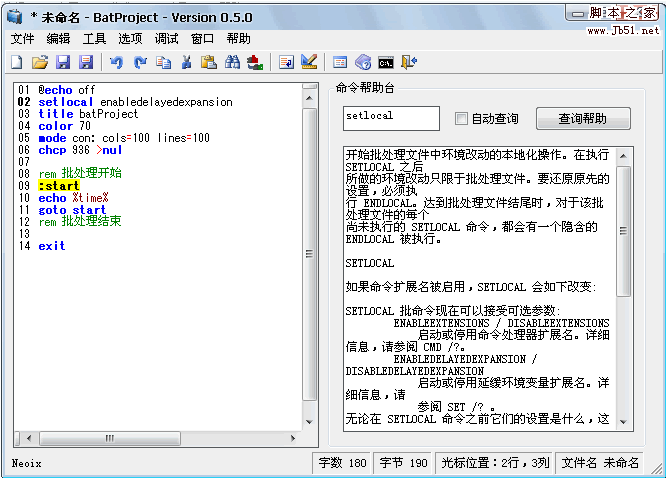Click the 'chcp 936 >nul' line

pos(80,150)
